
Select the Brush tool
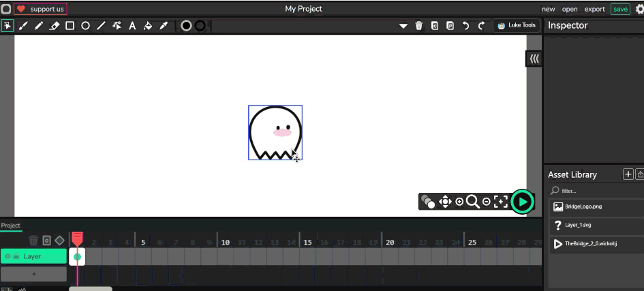click(x=23, y=26)
